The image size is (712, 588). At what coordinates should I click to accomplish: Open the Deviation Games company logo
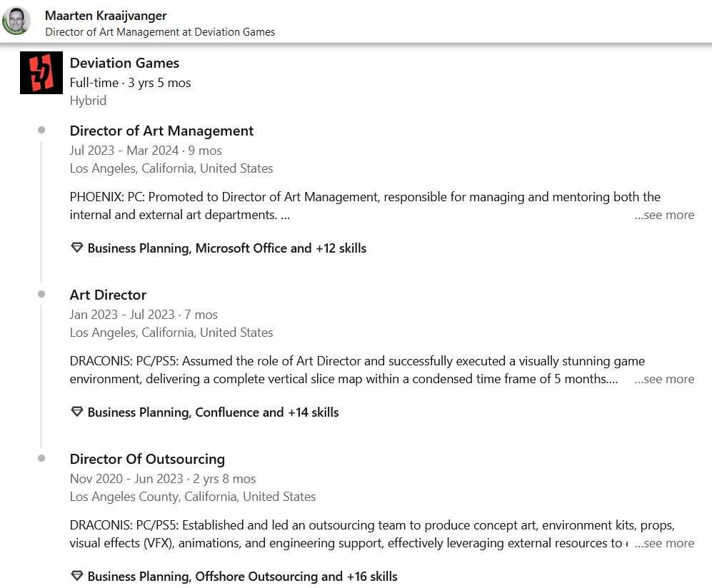click(x=41, y=73)
